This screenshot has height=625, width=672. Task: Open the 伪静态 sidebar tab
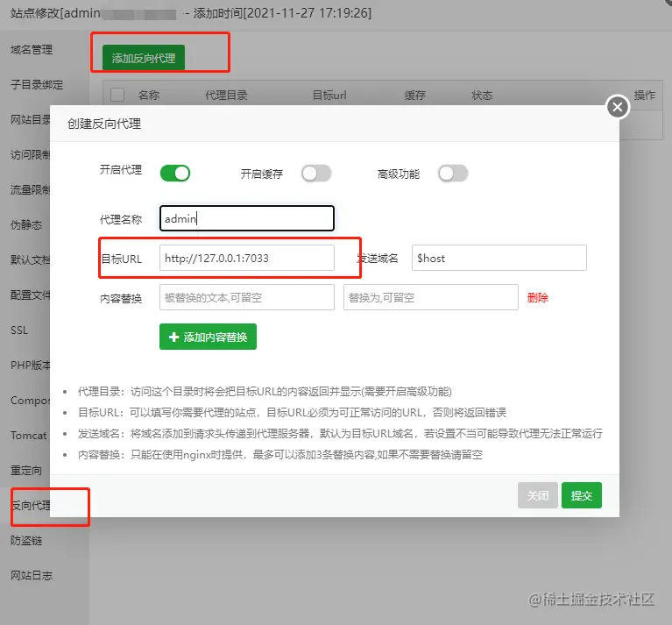tap(26, 224)
